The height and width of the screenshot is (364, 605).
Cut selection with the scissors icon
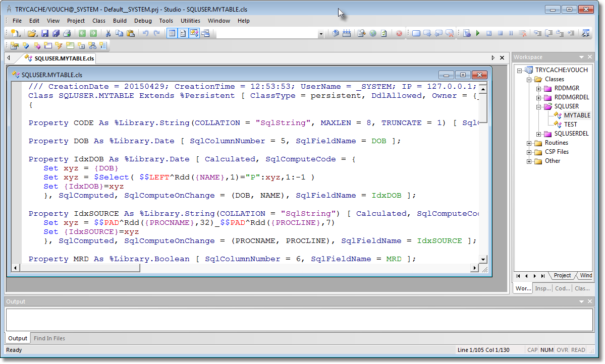[108, 34]
